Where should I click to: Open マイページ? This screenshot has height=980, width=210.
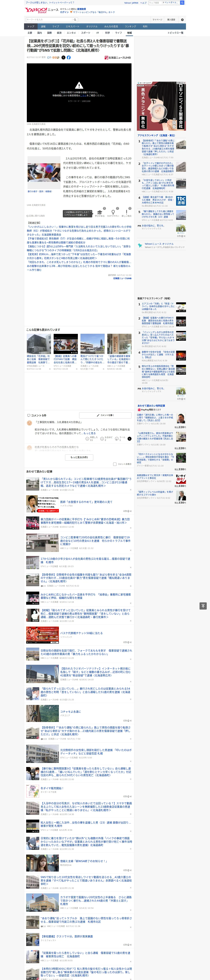click(x=157, y=20)
